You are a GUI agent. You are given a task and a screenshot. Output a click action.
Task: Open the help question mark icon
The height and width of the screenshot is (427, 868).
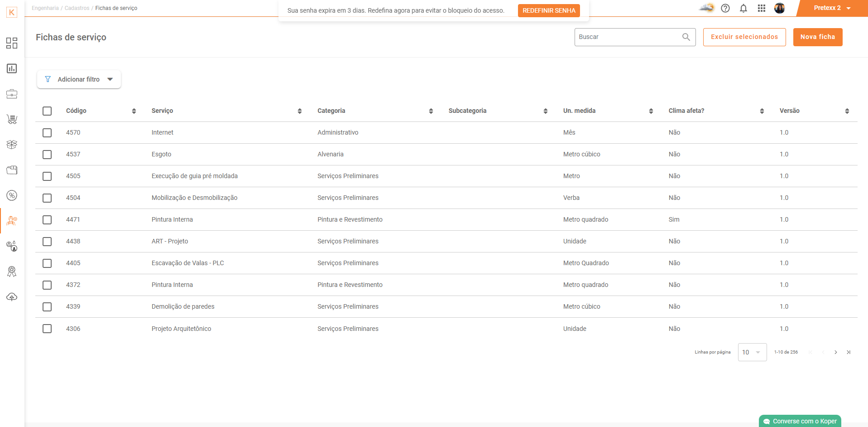725,8
